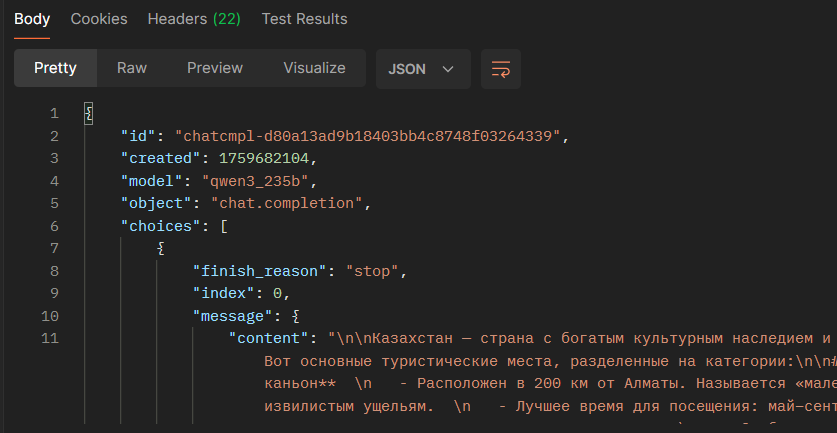
Task: Click the "choices" key
Action: pos(162,226)
